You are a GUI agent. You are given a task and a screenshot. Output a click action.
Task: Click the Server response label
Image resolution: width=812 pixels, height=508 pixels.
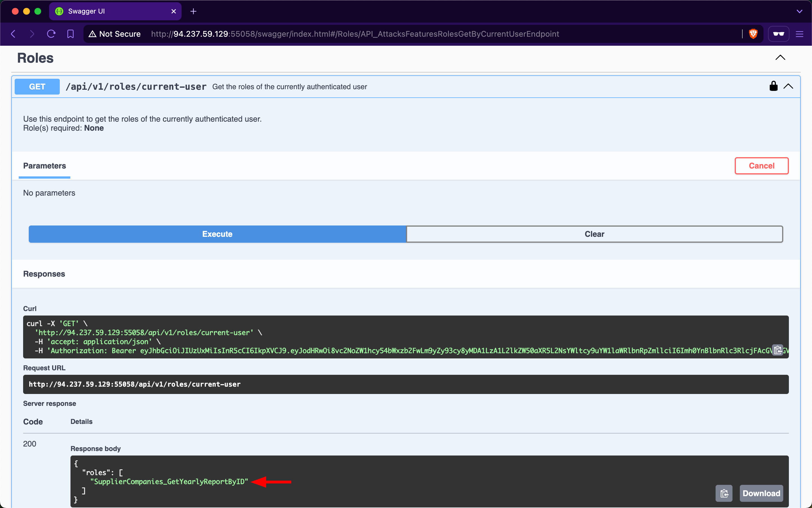point(50,404)
